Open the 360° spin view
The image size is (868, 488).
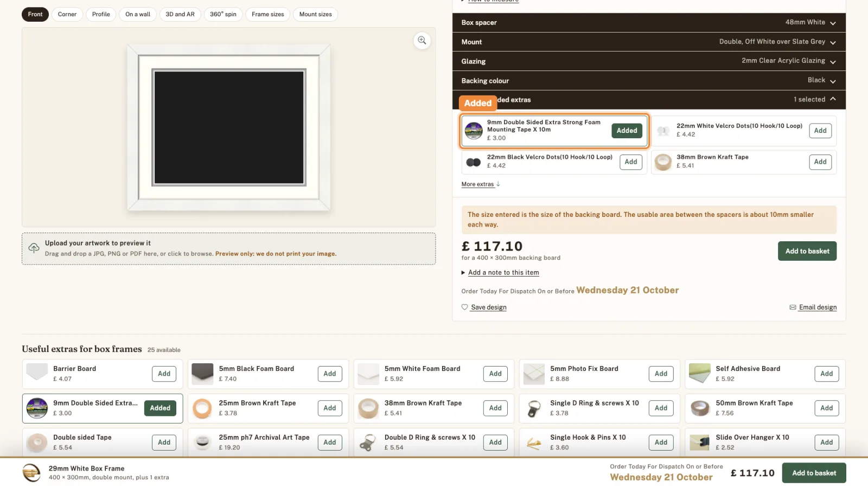click(223, 14)
